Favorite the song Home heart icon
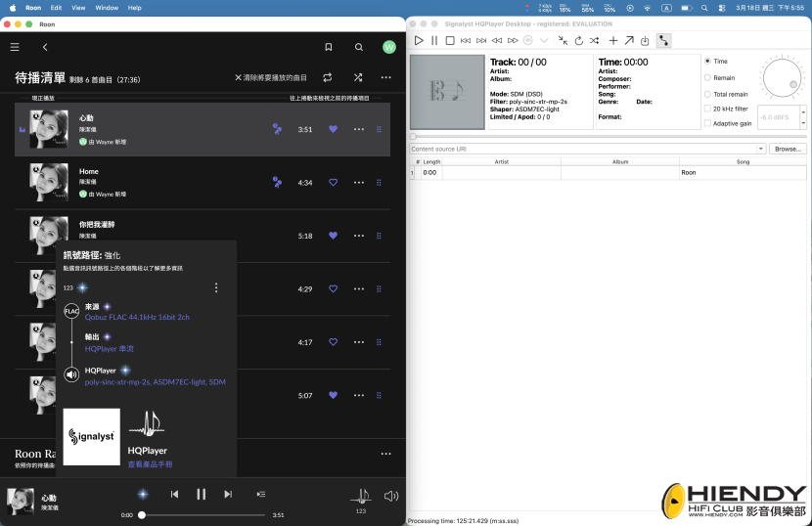Screen dimensions: 812x526 pos(333,182)
